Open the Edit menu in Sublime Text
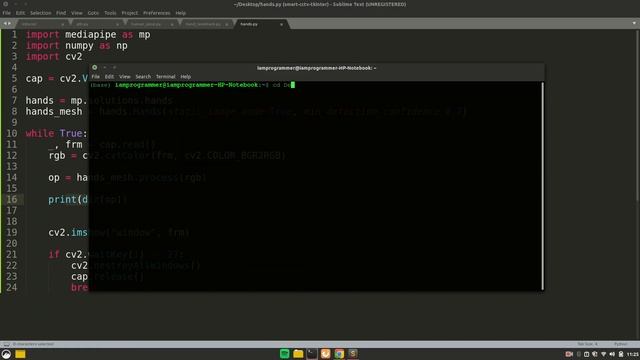Viewport: 640px width, 360px height. pyautogui.click(x=20, y=13)
